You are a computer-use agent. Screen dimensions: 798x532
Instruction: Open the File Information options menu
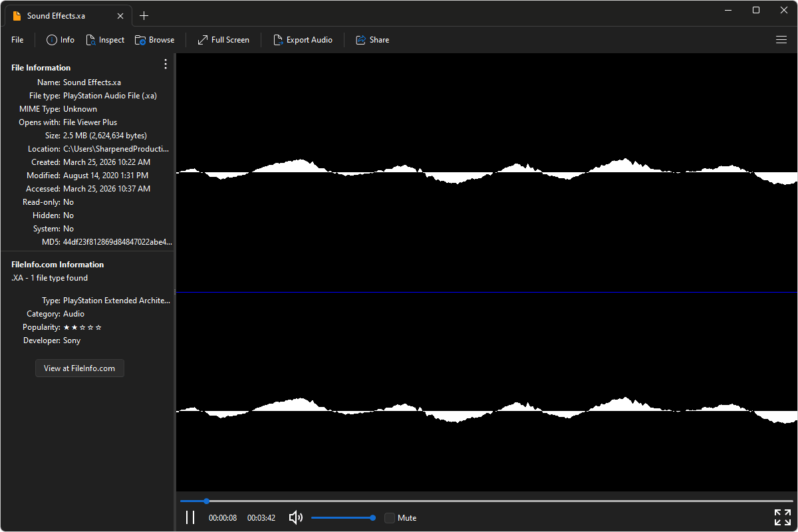[x=165, y=64]
